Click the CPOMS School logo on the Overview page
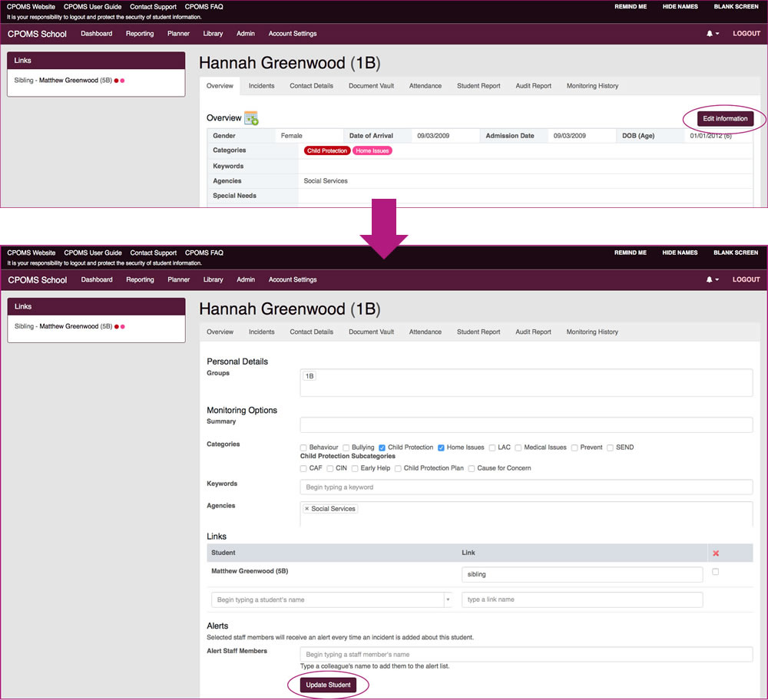768x700 pixels. [x=37, y=34]
